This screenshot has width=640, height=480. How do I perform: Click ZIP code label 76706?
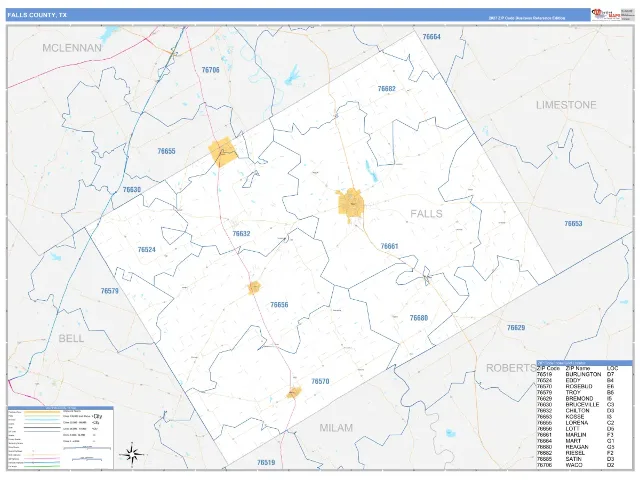coord(211,70)
